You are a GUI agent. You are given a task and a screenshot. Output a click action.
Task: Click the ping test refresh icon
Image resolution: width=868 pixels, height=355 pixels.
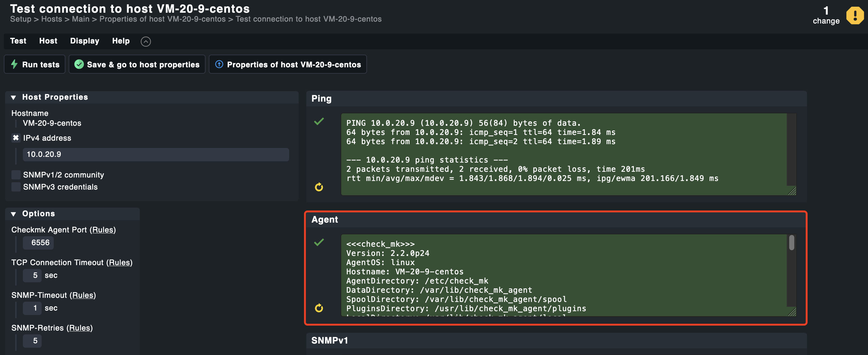coord(319,187)
